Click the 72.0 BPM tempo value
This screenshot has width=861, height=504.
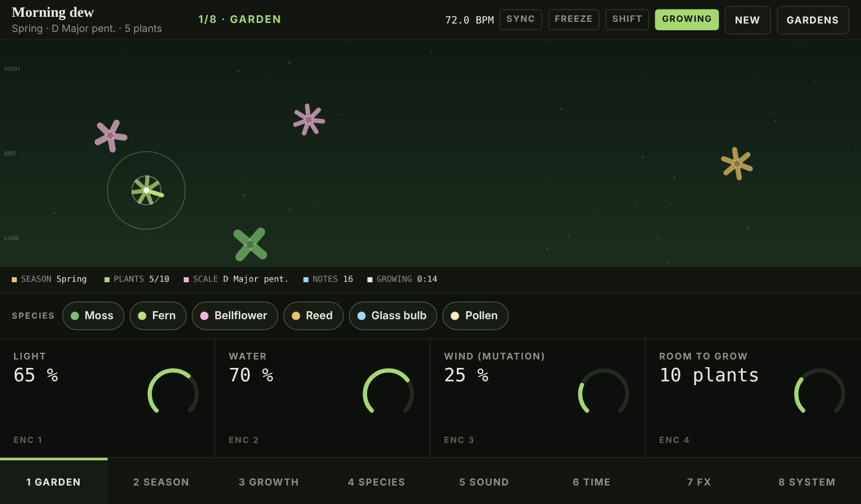(x=469, y=20)
